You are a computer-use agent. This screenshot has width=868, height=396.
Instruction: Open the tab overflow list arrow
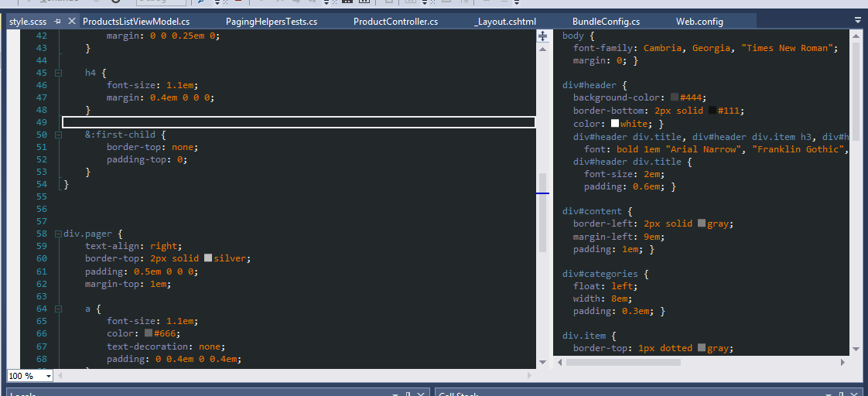(857, 20)
